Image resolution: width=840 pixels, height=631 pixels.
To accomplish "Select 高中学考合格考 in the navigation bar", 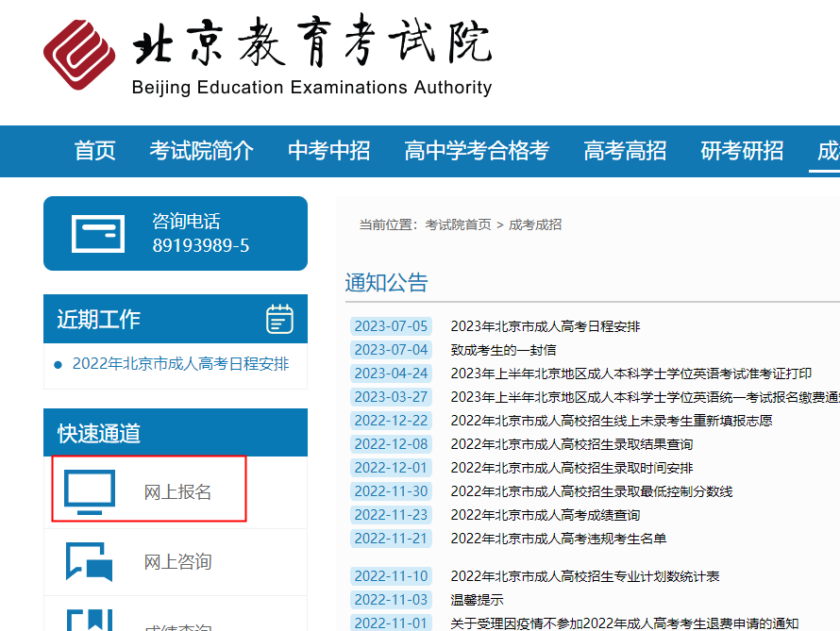I will [477, 151].
